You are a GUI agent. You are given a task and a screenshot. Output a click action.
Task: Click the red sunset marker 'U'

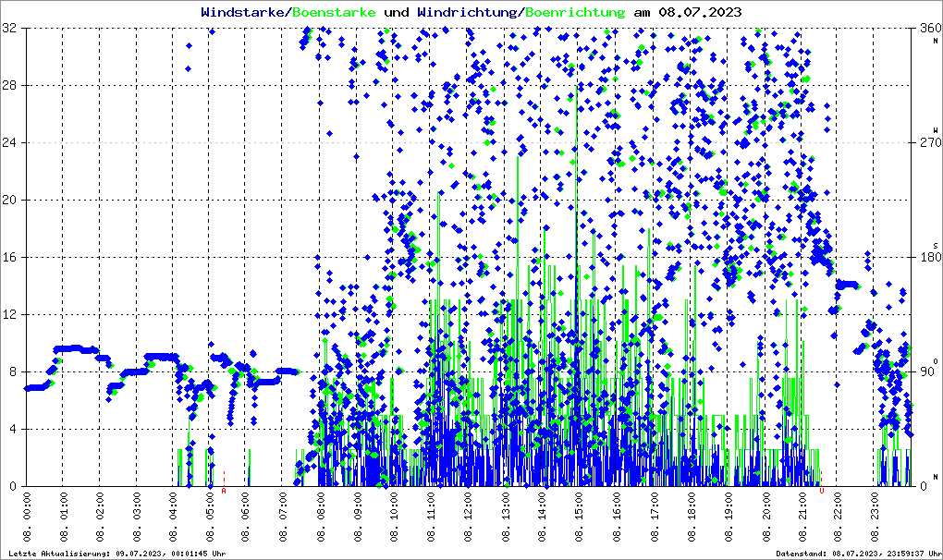click(x=821, y=491)
